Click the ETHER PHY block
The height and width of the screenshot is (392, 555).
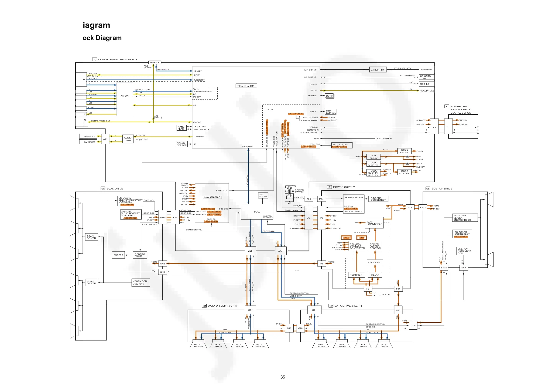point(378,70)
